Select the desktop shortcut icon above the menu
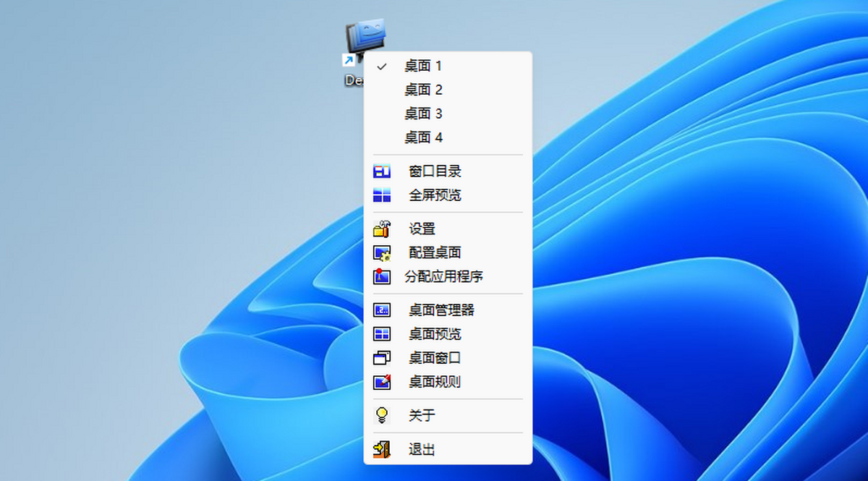The image size is (868, 481). (365, 43)
